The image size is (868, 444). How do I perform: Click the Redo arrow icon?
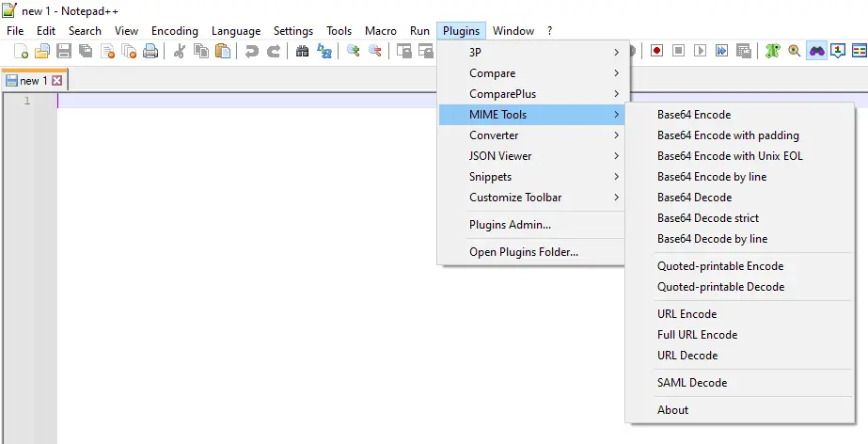(274, 52)
